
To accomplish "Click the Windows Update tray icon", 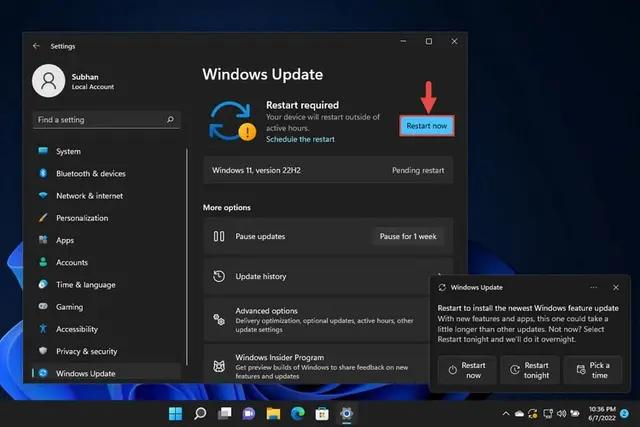I will coord(533,414).
